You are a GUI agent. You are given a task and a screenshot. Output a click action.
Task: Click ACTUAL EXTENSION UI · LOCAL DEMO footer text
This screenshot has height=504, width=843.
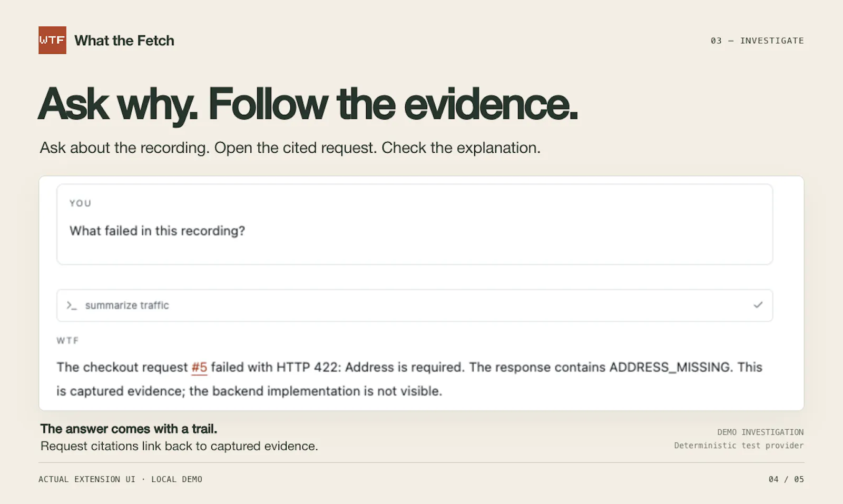coord(120,479)
